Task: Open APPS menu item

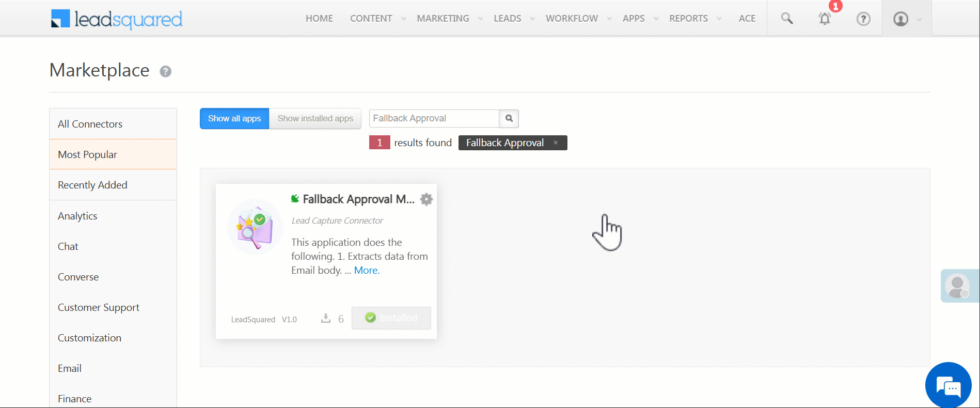Action: tap(634, 19)
